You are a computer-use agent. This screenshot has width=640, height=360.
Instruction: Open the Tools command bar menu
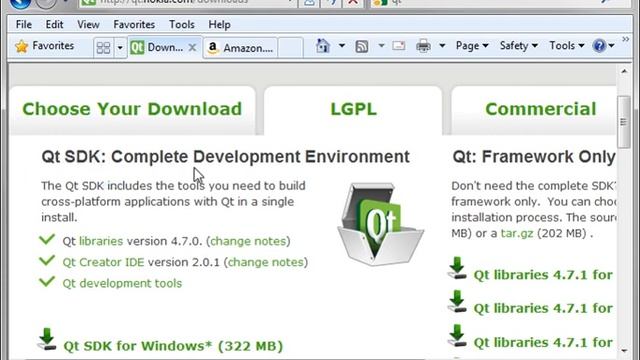point(567,46)
